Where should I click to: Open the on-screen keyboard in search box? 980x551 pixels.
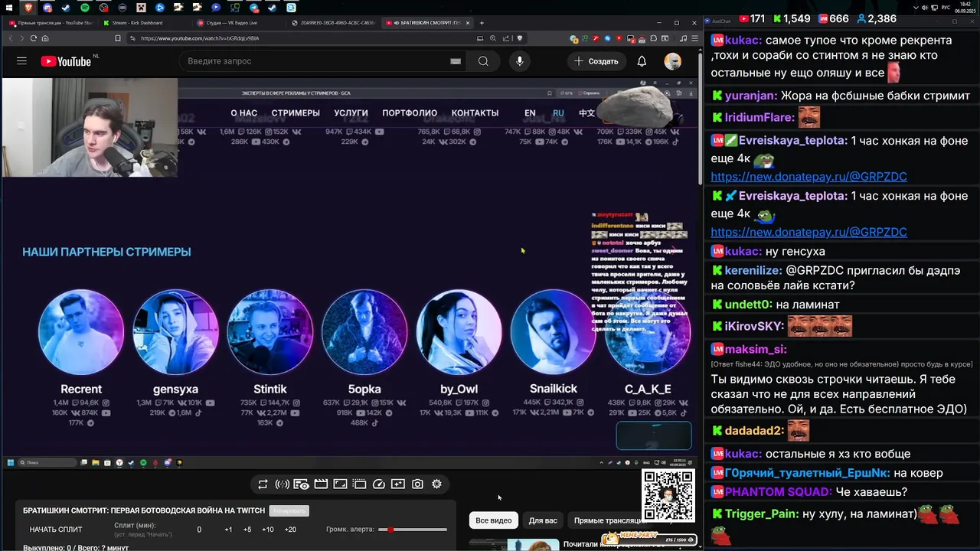[456, 61]
